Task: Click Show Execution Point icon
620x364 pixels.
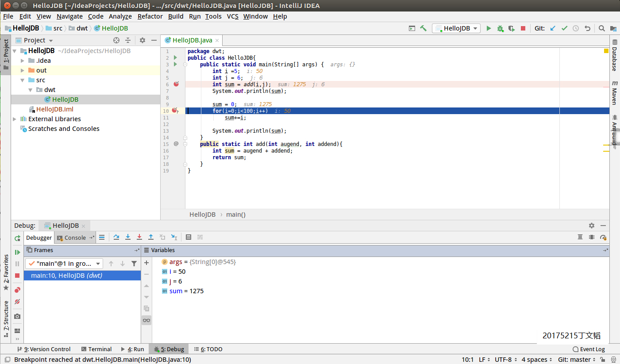Action: 102,237
